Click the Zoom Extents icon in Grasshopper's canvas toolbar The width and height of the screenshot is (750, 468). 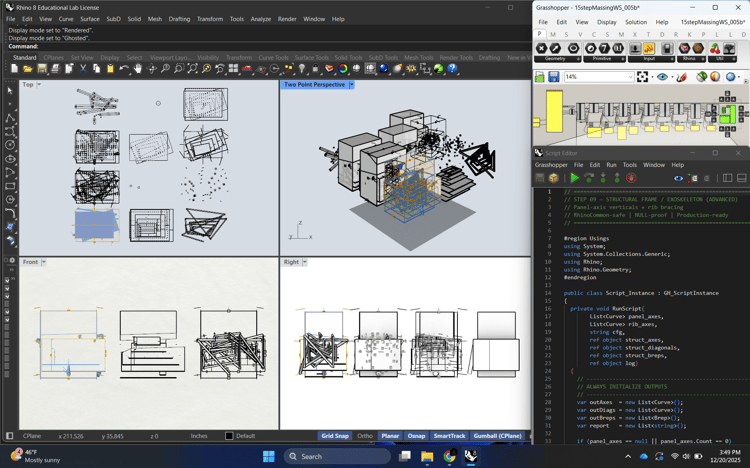(642, 77)
